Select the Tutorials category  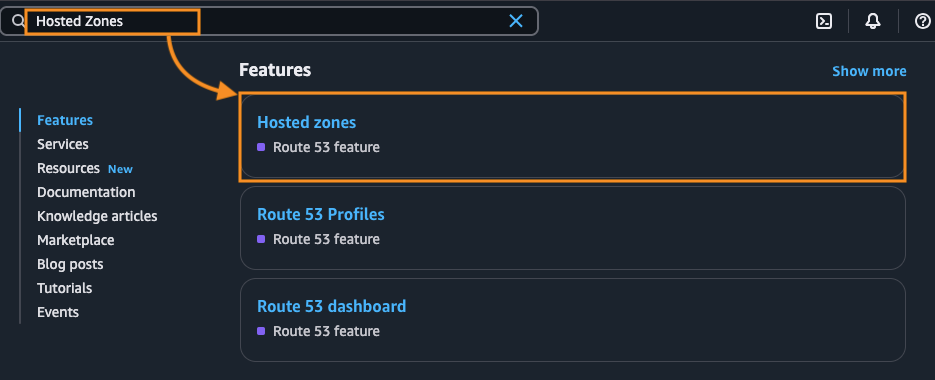click(x=64, y=288)
